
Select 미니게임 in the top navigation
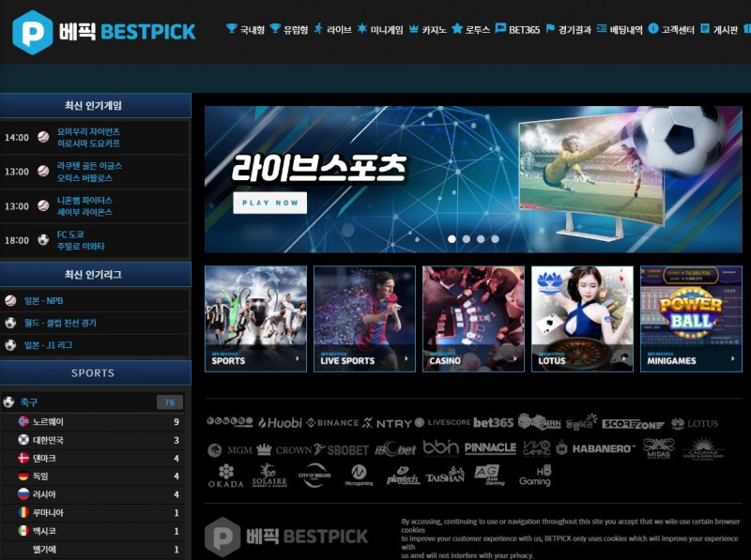coord(380,30)
